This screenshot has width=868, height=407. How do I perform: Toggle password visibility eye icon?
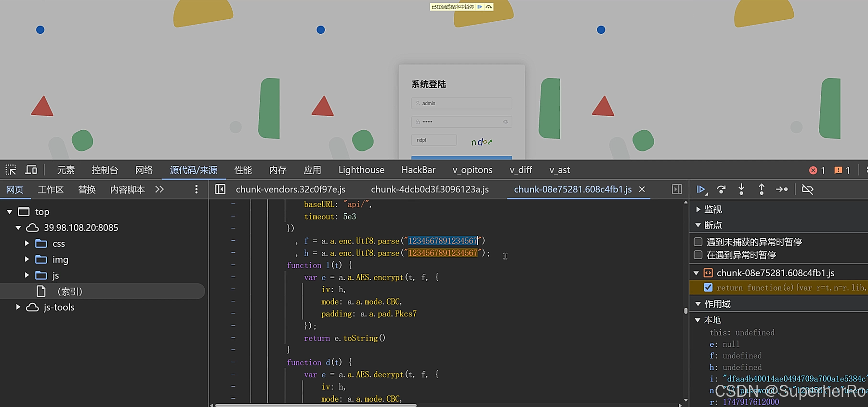pos(506,122)
